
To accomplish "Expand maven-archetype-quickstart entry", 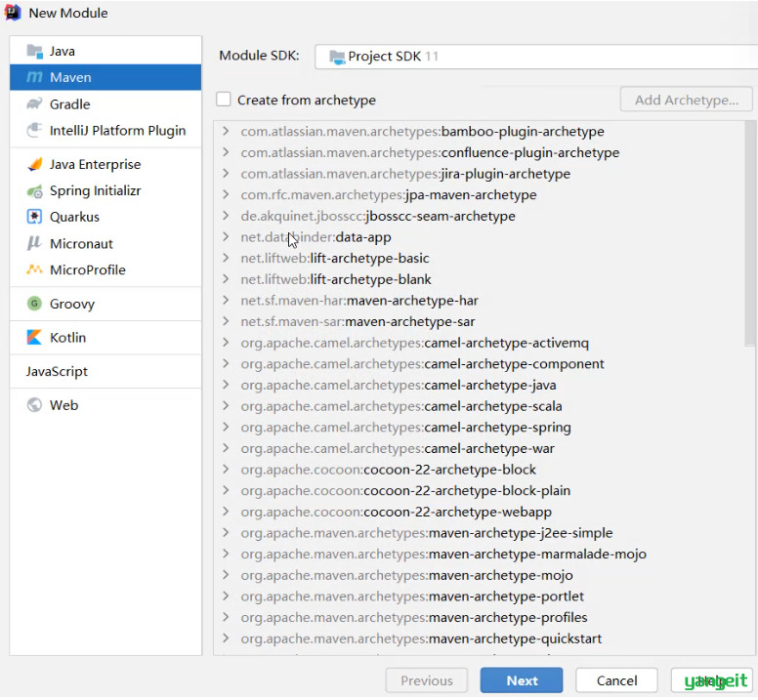I will (226, 638).
